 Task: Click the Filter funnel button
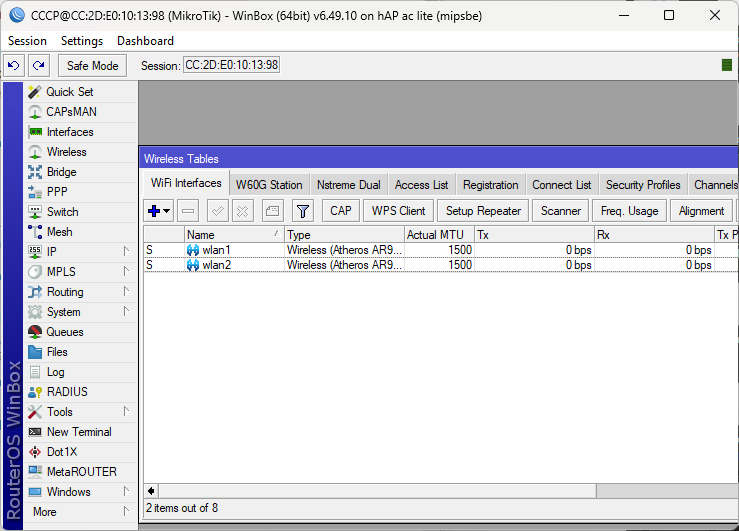coord(303,211)
